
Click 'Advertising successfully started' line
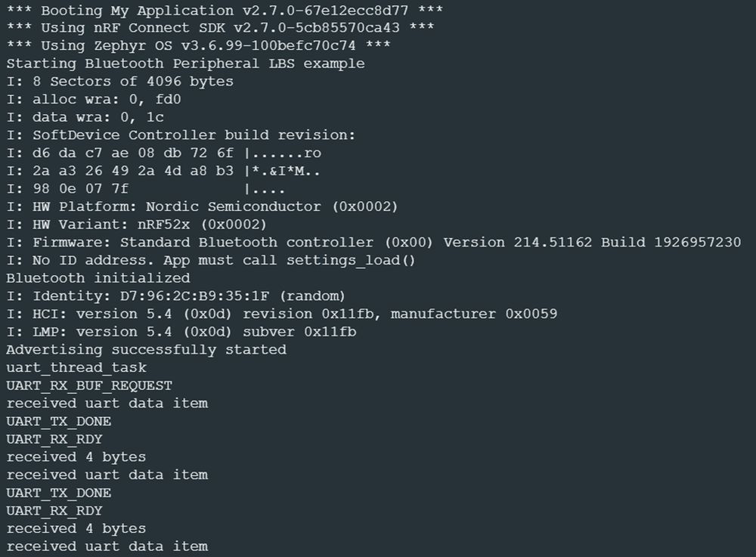[x=147, y=350]
